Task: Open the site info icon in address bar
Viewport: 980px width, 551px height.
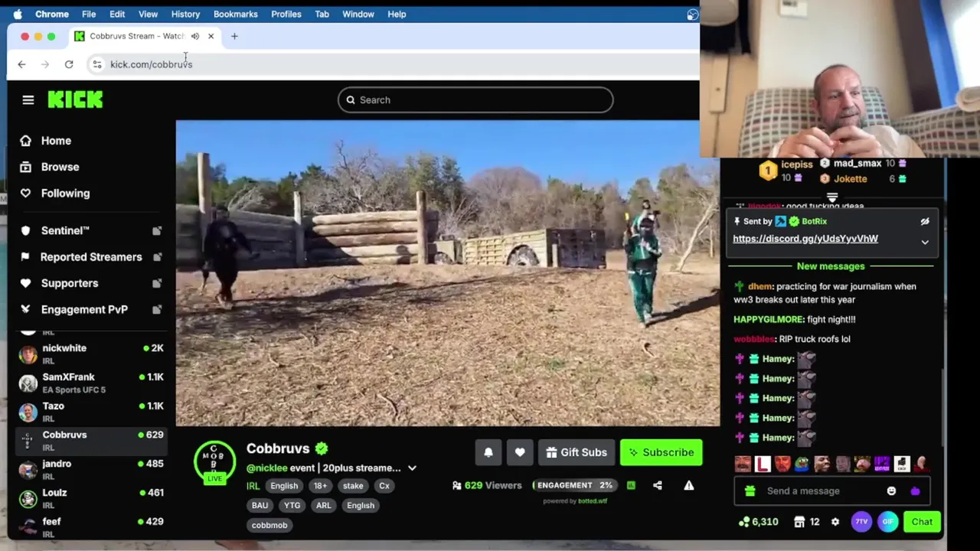Action: (97, 64)
